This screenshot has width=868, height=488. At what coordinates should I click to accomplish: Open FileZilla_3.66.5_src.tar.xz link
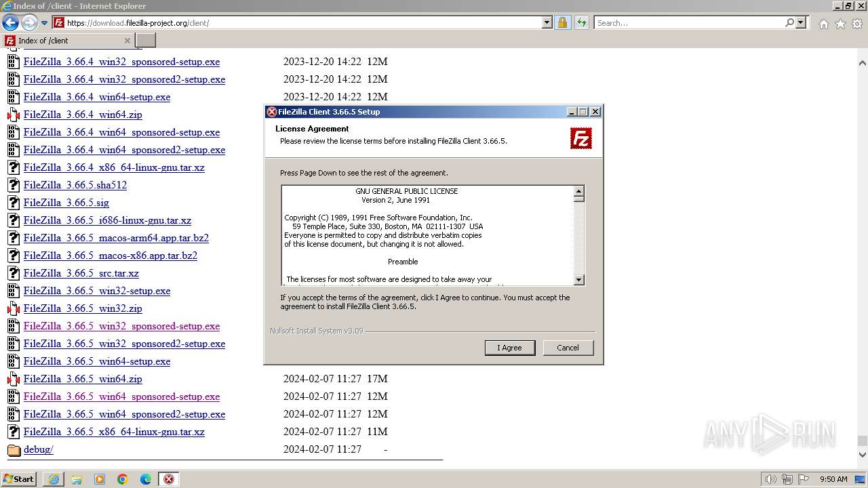click(81, 273)
